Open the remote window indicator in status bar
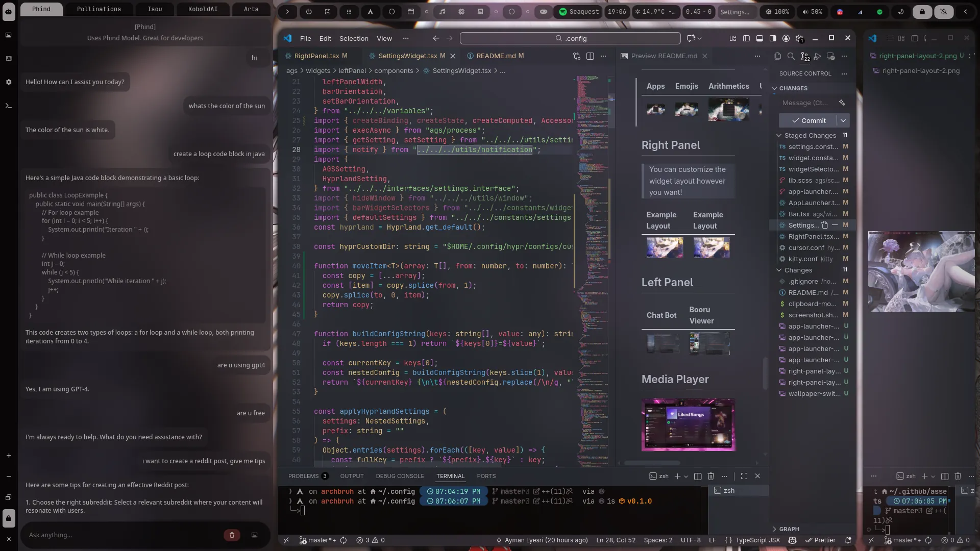Image resolution: width=980 pixels, height=551 pixels. [x=286, y=540]
